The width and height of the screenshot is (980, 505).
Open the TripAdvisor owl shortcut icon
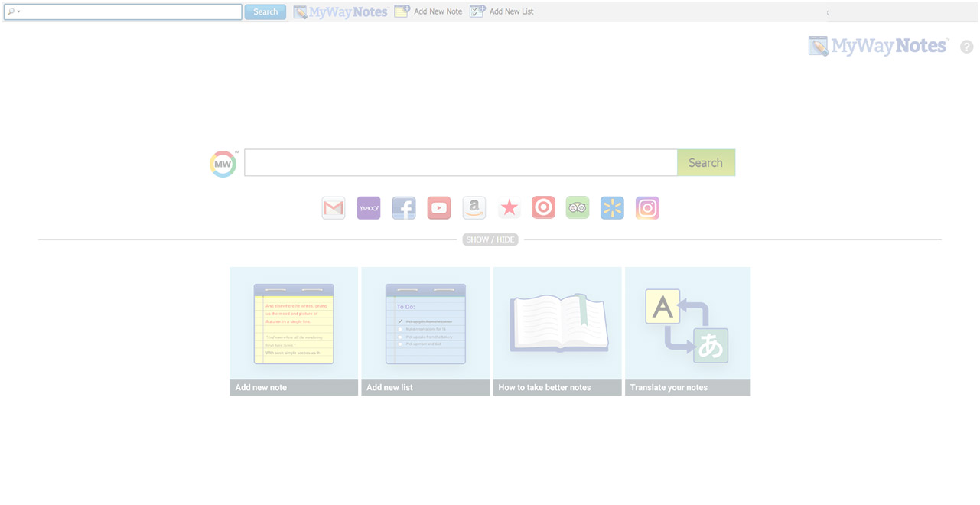(578, 208)
